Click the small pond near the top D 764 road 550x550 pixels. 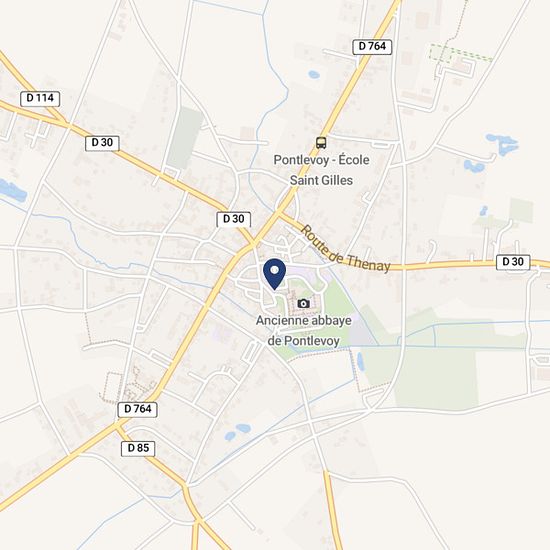coord(314,74)
